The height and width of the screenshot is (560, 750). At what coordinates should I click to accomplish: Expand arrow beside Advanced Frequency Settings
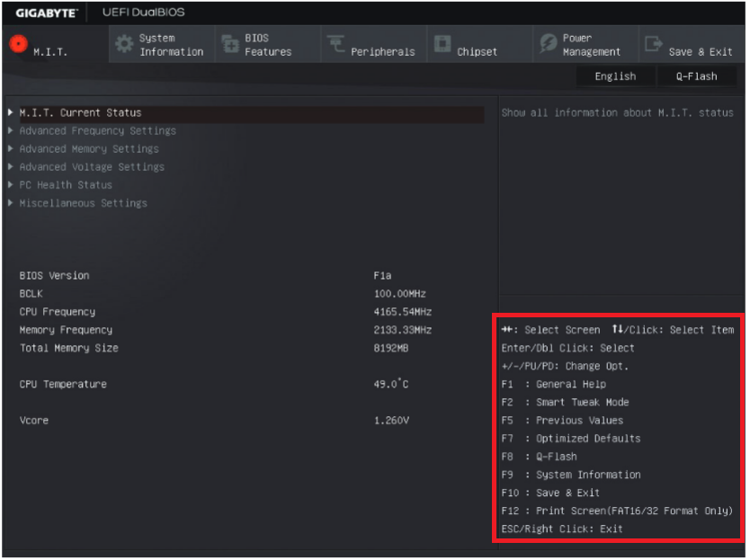pyautogui.click(x=11, y=130)
